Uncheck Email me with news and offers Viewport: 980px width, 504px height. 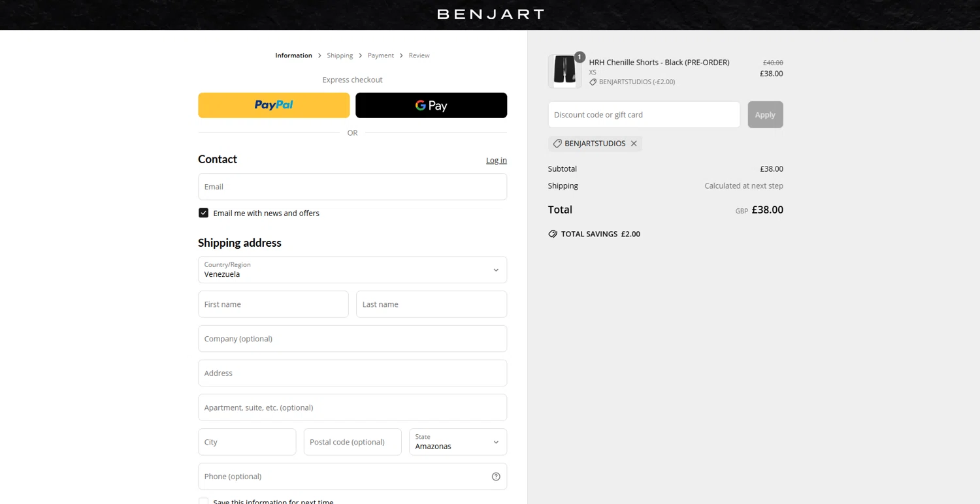203,213
